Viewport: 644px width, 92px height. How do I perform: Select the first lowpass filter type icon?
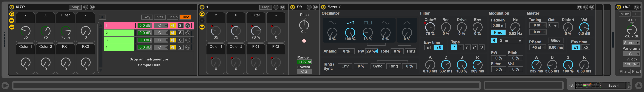click(x=454, y=47)
